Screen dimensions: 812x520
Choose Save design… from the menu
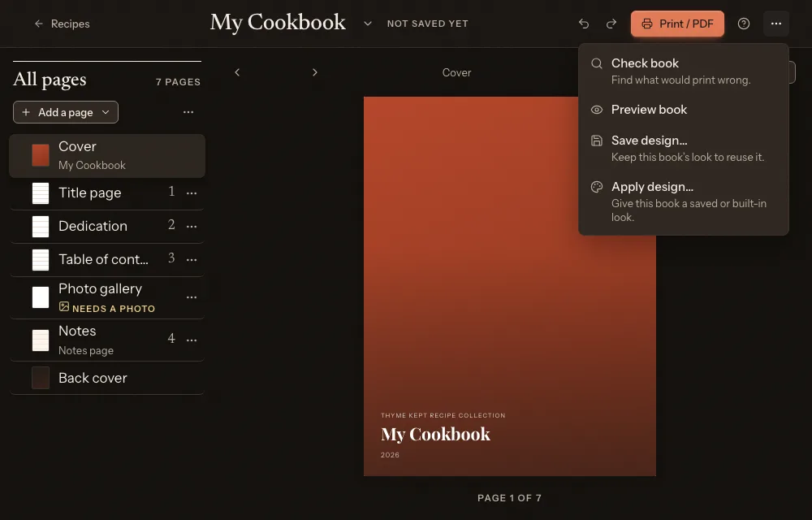(x=684, y=149)
